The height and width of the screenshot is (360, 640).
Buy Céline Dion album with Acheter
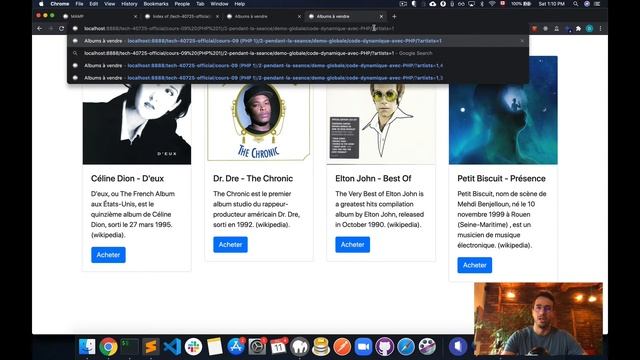click(x=108, y=255)
